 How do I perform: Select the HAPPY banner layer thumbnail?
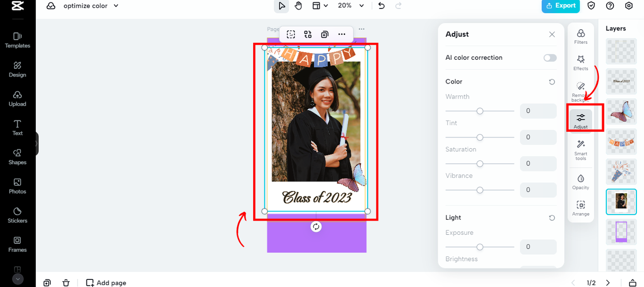tap(621, 142)
